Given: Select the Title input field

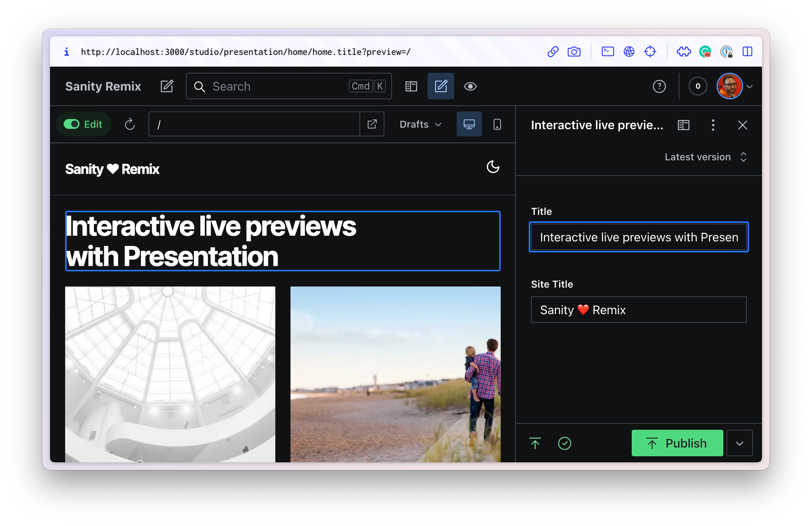Looking at the screenshot, I should 640,237.
